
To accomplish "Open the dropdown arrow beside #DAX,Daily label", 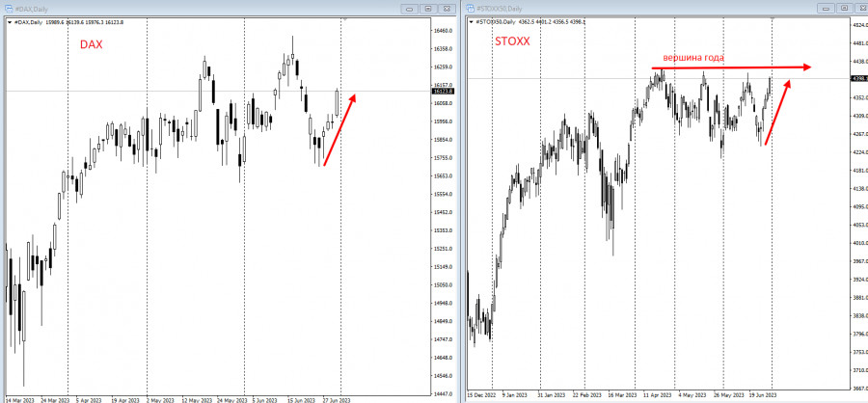I will tap(10, 22).
